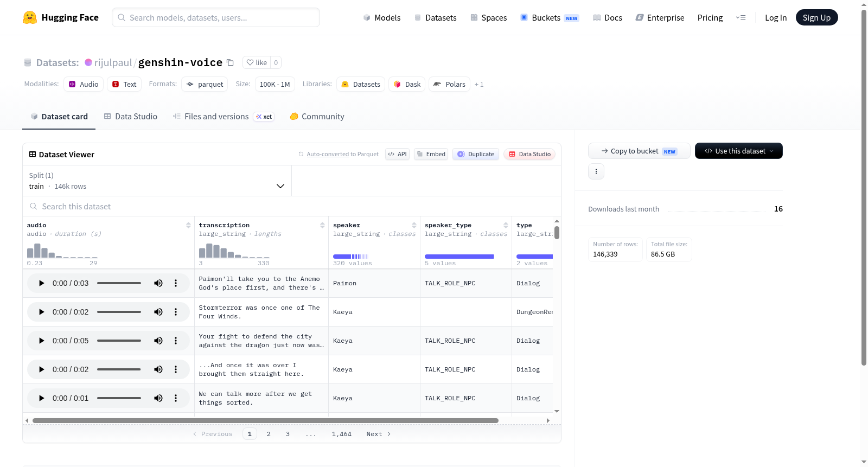Screen dimensions: 868x467
Task: Select the Dataset card tab
Action: tap(59, 116)
